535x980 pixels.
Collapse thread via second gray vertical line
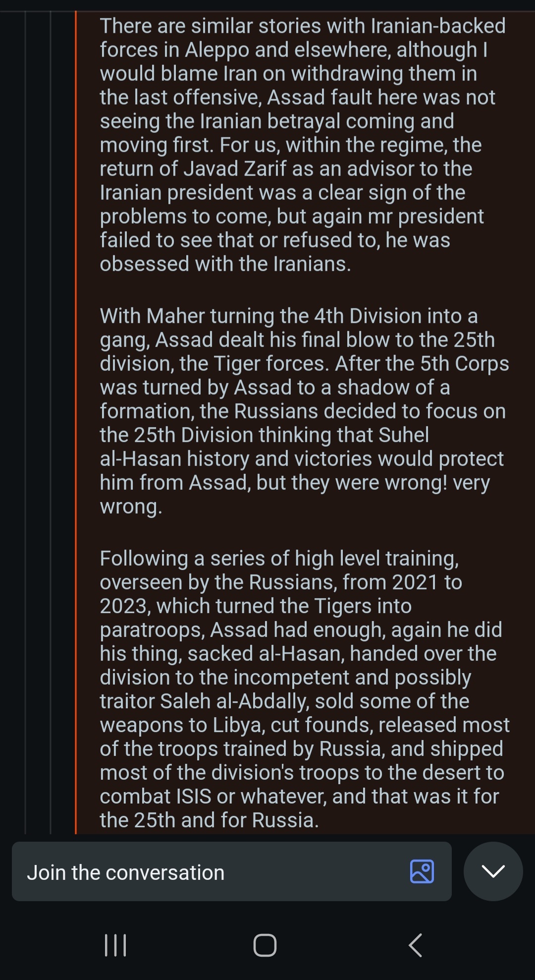51,422
